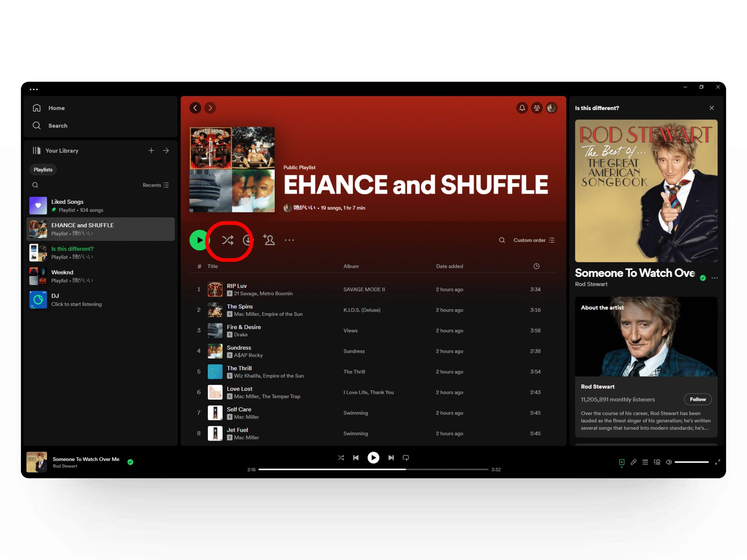The width and height of the screenshot is (747, 560).
Task: Click the download playlist icon
Action: (247, 240)
